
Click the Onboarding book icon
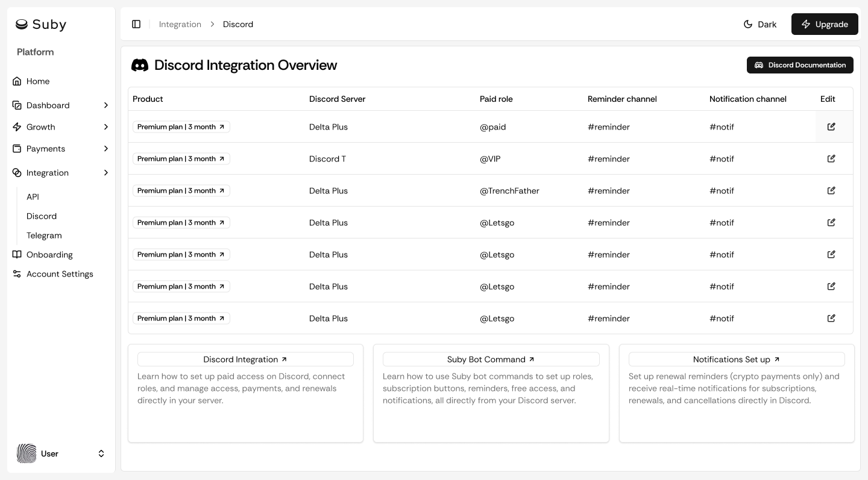click(x=17, y=255)
